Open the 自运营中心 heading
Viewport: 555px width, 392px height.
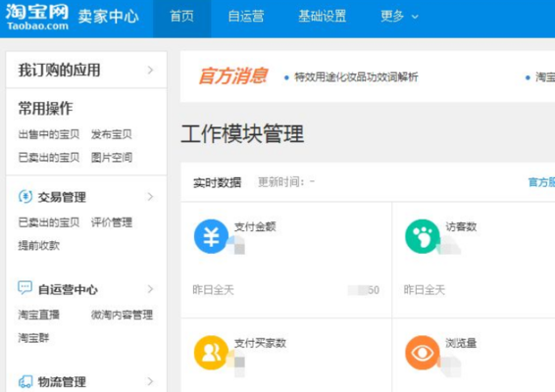(x=68, y=290)
